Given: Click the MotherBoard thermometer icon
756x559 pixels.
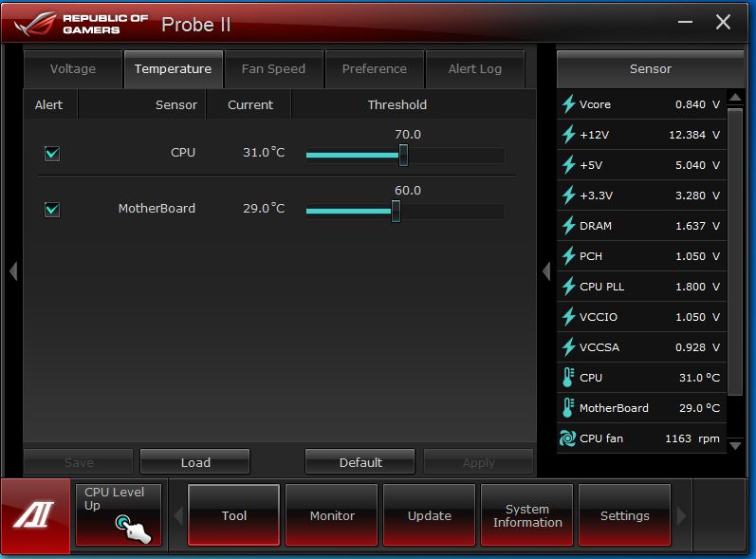Looking at the screenshot, I should pyautogui.click(x=568, y=408).
